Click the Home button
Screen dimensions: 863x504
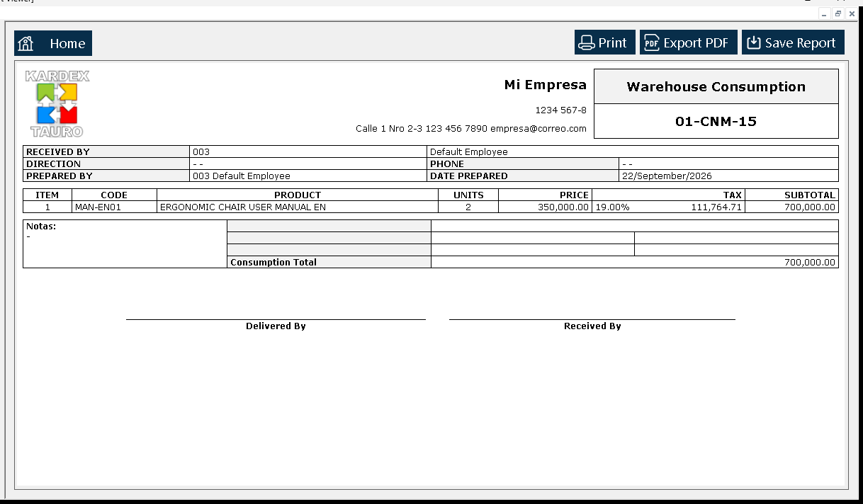pos(53,43)
